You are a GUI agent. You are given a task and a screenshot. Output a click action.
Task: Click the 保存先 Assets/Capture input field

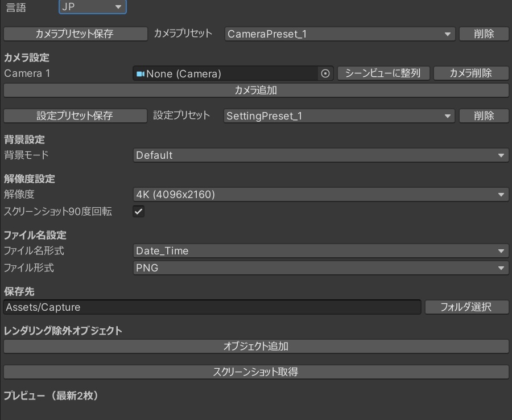210,307
